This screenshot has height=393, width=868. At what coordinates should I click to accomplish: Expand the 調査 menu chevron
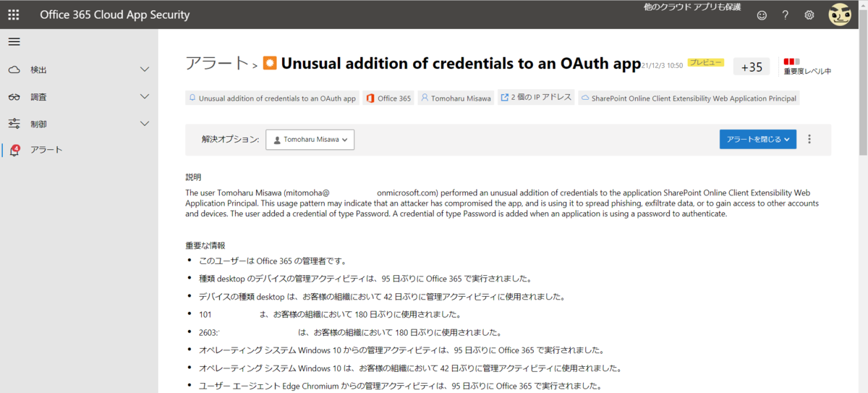tap(145, 96)
